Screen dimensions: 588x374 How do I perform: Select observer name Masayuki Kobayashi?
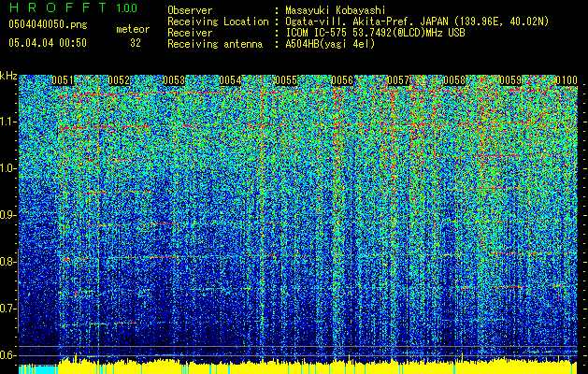335,10
